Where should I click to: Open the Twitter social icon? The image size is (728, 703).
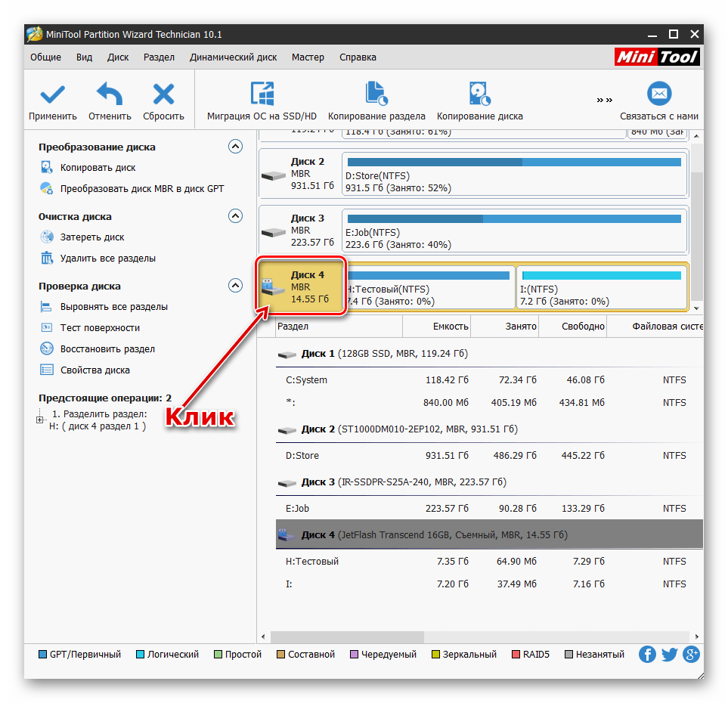669,655
